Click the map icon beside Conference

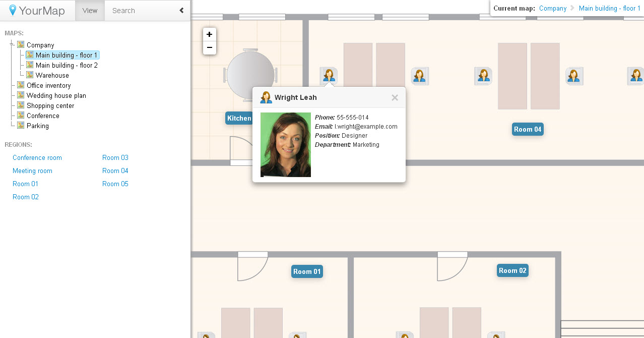point(21,115)
